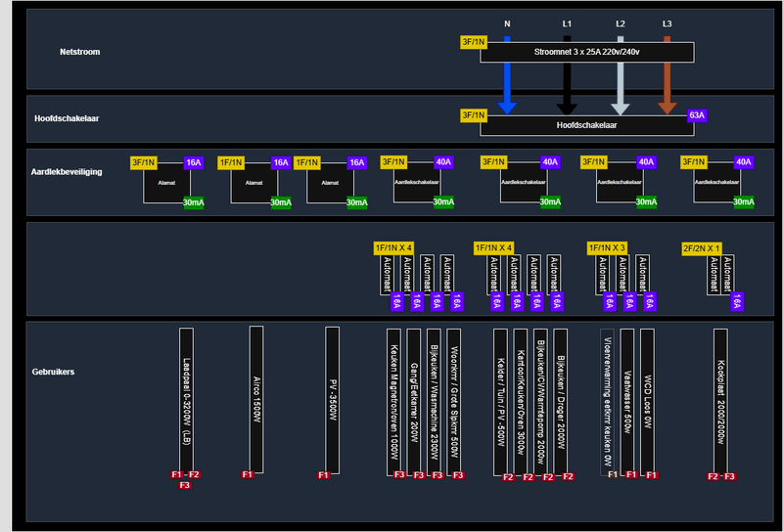Select the Vaatwasser 500w block
The width and height of the screenshot is (783, 532).
627,402
